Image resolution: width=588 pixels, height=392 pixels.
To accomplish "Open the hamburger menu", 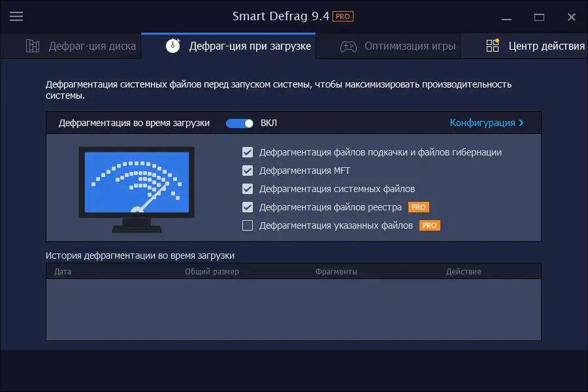I will click(x=16, y=16).
